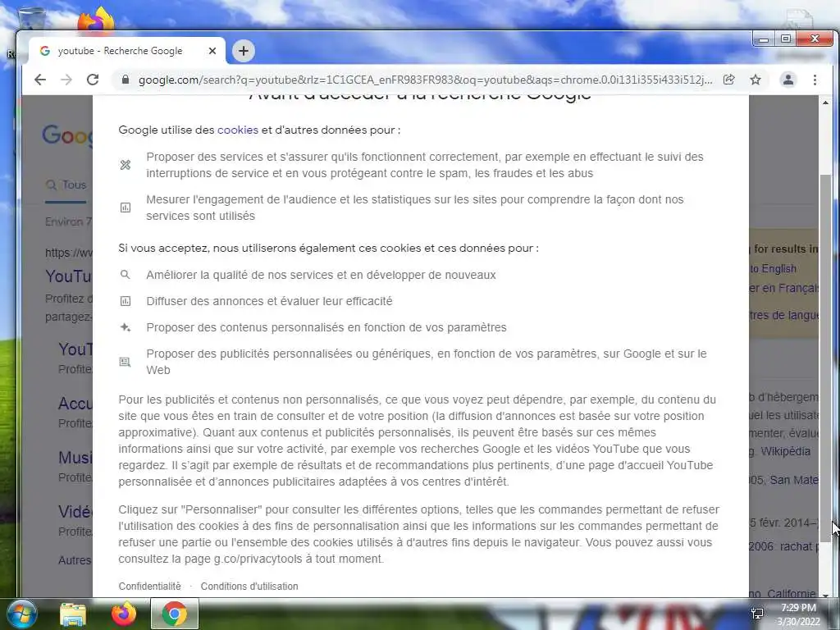Click scrollbar up arrow of the page
This screenshot has height=630, width=840.
click(825, 103)
